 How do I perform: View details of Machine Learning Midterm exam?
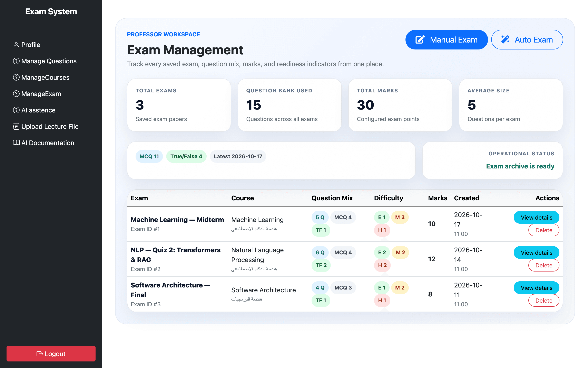536,217
